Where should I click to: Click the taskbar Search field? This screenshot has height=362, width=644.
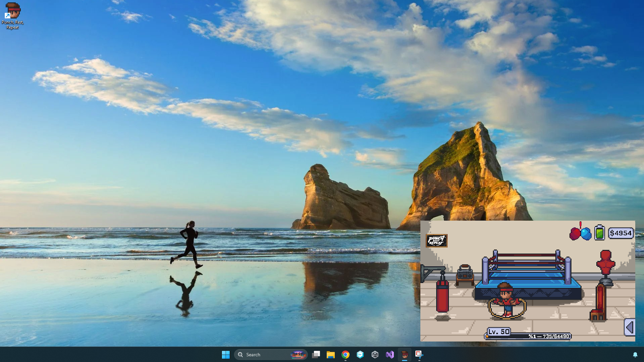(x=271, y=355)
